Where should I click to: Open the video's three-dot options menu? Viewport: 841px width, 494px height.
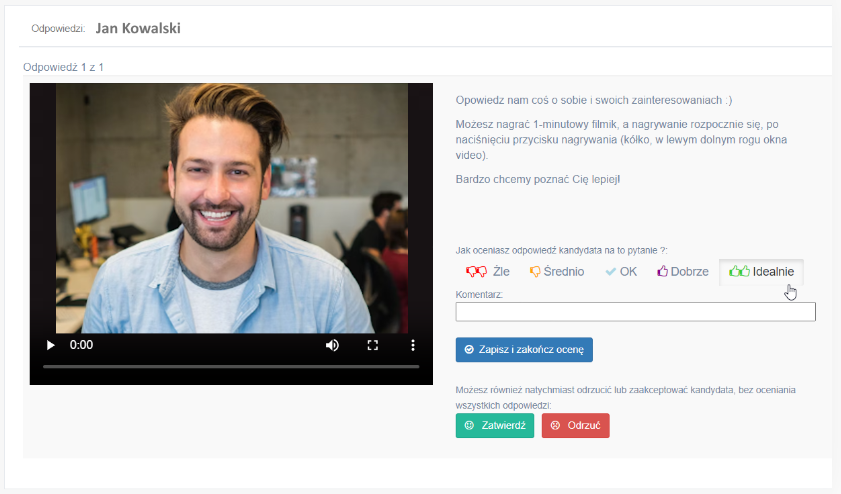click(413, 345)
